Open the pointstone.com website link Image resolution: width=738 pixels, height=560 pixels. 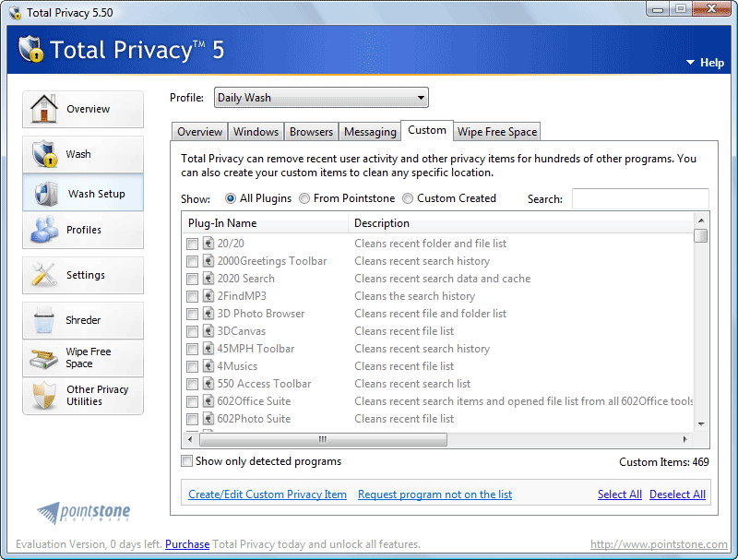click(659, 544)
